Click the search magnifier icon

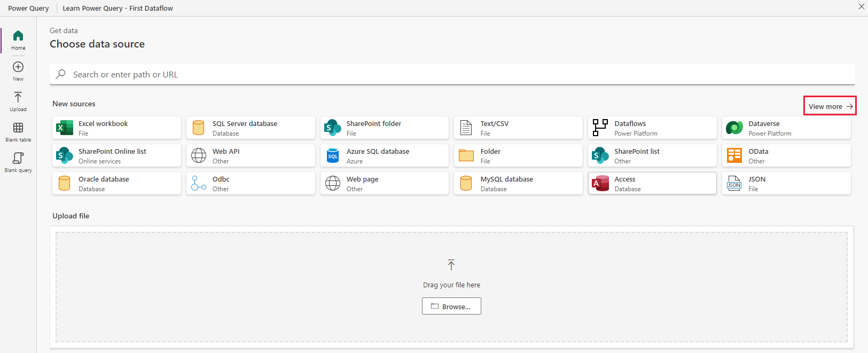pos(61,74)
